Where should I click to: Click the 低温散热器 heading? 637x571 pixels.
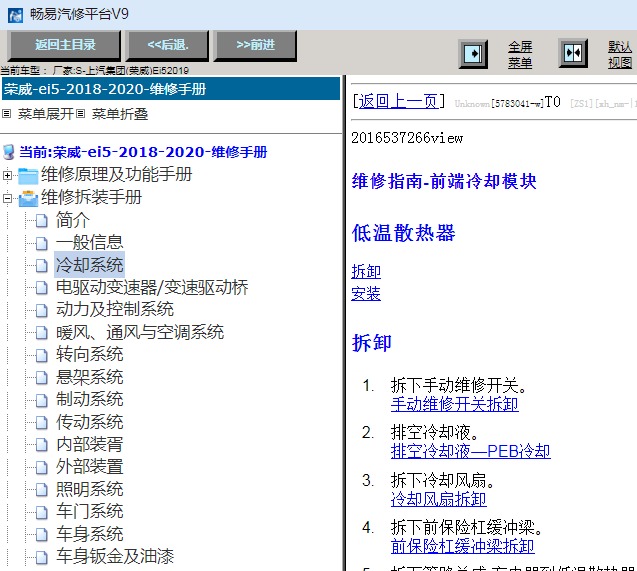pyautogui.click(x=403, y=233)
